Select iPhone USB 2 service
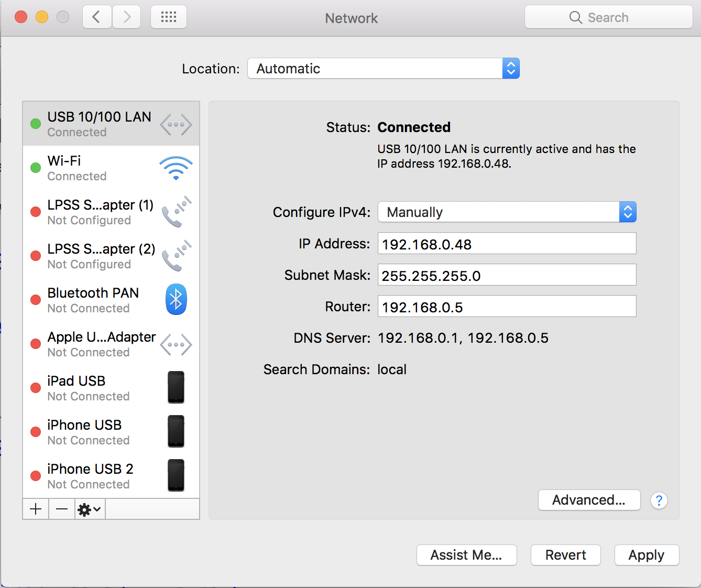The width and height of the screenshot is (701, 588). coord(111,476)
